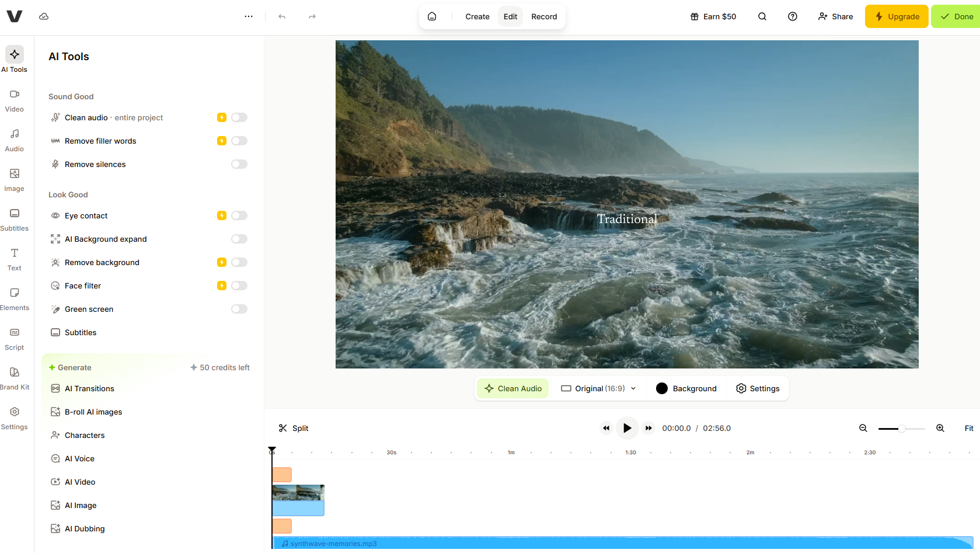The image size is (980, 553).
Task: Open the Subtitles sidebar panel
Action: (x=15, y=220)
